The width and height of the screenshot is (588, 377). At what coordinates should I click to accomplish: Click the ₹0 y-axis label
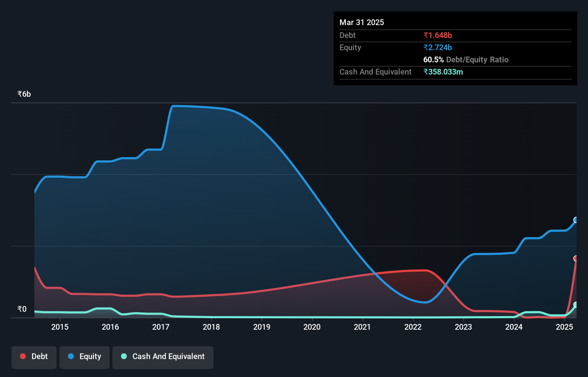coord(22,309)
